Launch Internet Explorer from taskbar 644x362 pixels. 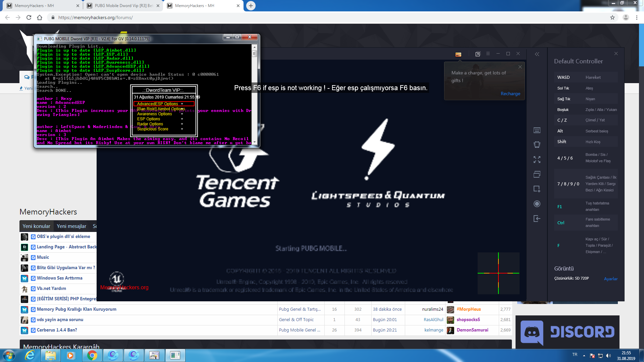tap(30, 355)
